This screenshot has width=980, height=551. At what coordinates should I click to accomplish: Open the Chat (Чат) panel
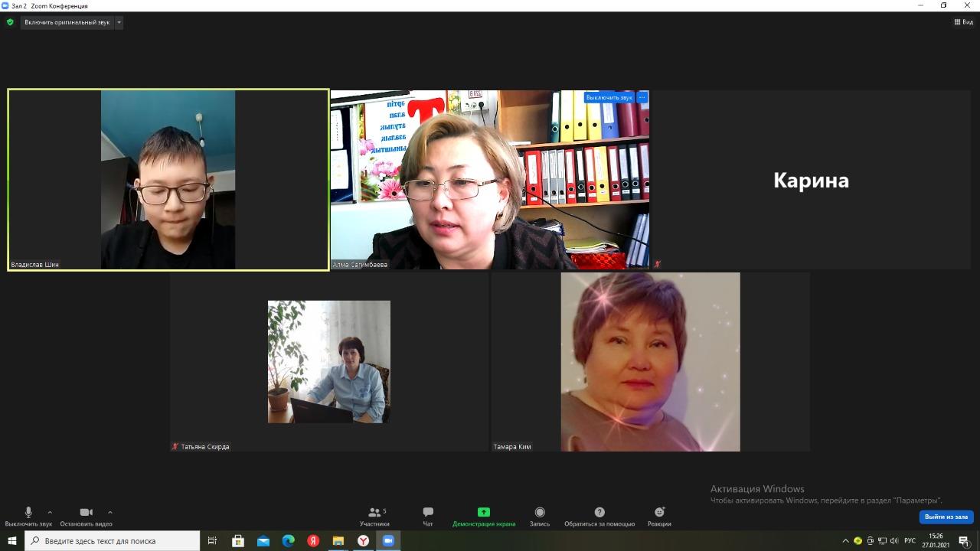click(428, 517)
